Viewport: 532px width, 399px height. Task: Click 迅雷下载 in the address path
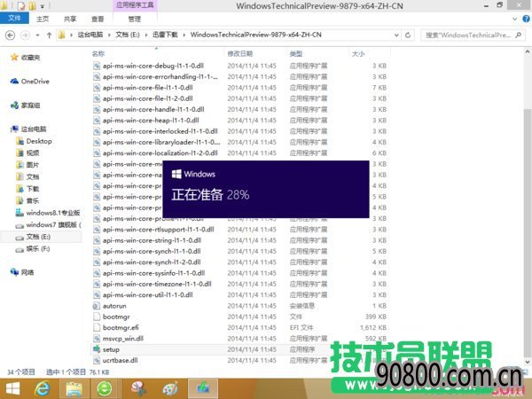click(165, 35)
